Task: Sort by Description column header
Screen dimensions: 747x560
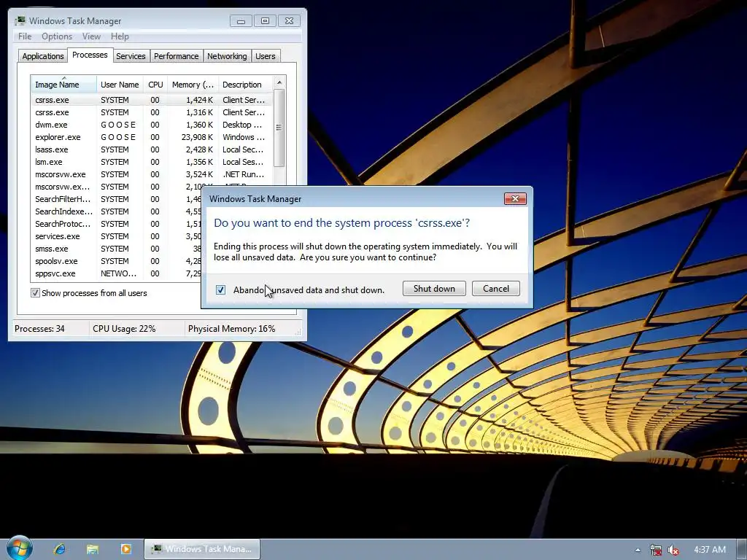Action: [245, 85]
